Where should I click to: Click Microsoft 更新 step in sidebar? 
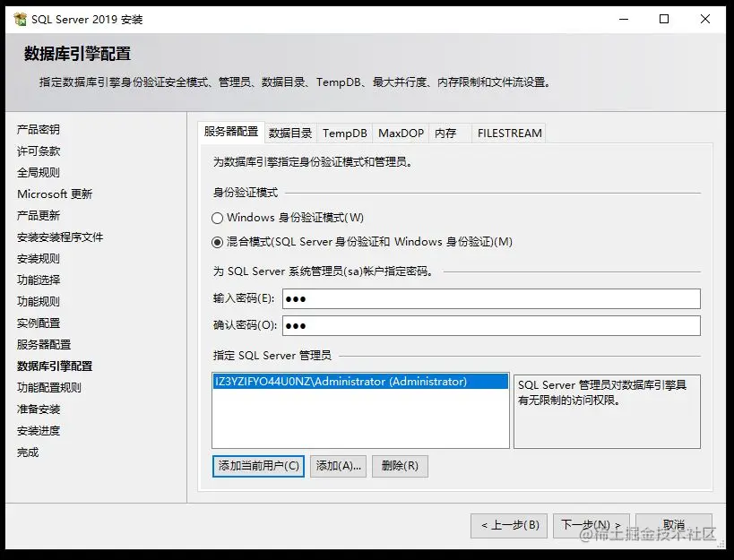[x=55, y=194]
